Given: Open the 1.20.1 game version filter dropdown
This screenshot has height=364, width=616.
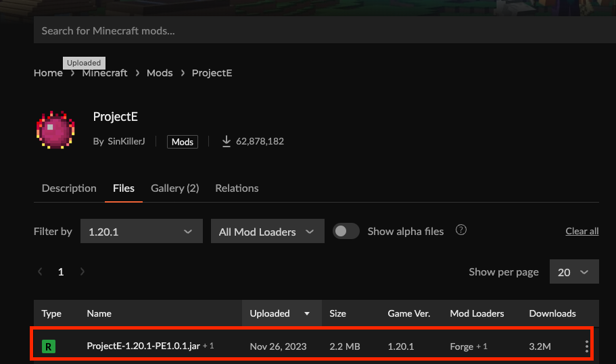Looking at the screenshot, I should (141, 231).
